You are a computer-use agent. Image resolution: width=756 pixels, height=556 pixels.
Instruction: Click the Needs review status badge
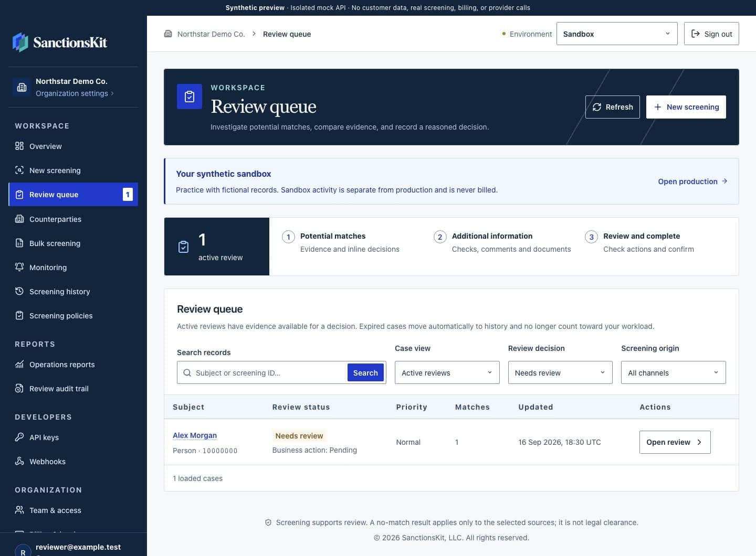coord(299,435)
